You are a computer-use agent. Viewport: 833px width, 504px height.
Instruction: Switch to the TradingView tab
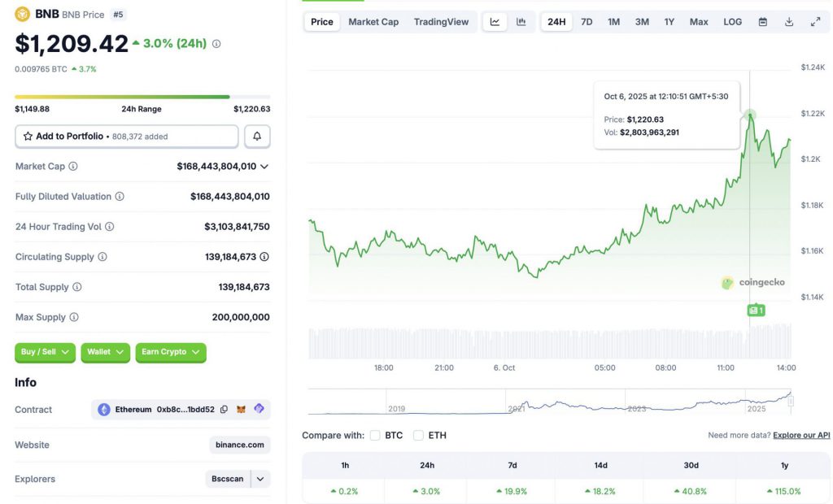point(441,22)
